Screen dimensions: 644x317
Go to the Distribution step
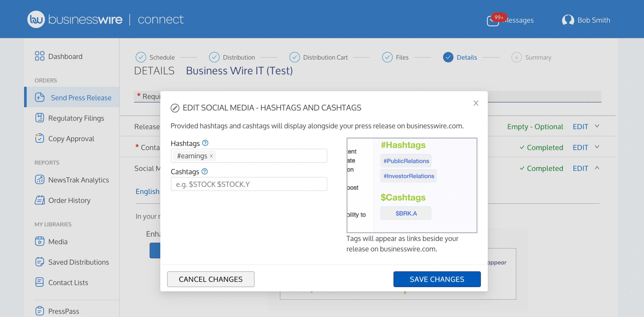tap(239, 57)
